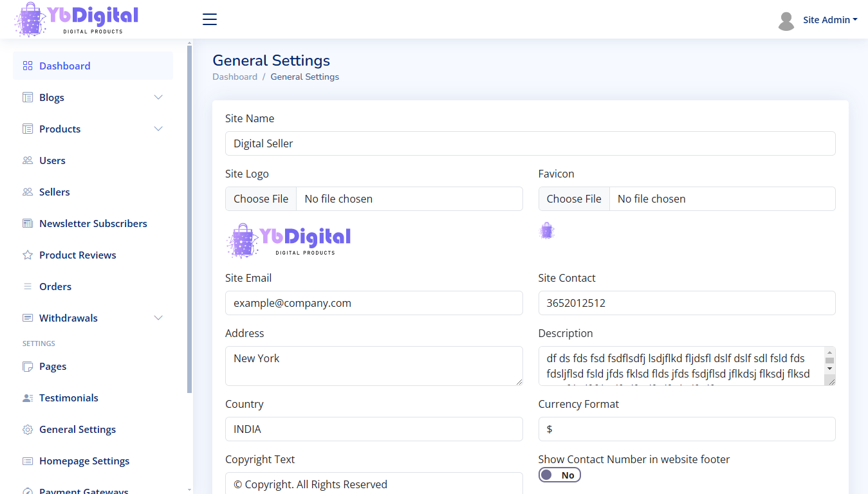Click the Newsletter Subscribers icon
The image size is (868, 494).
[28, 224]
